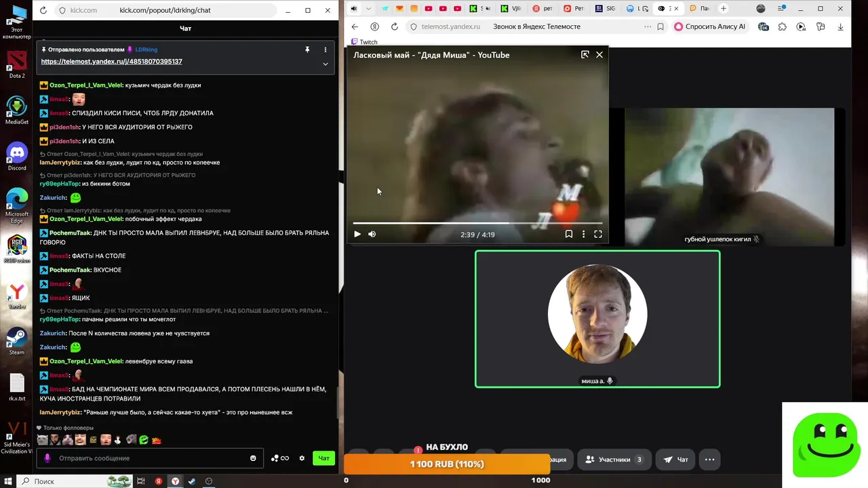Image resolution: width=868 pixels, height=488 pixels.
Task: Collapse the pinned message chevron
Action: pos(325,64)
